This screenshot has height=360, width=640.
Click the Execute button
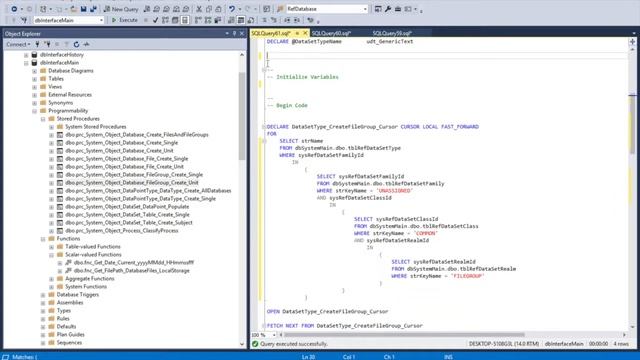tap(124, 20)
